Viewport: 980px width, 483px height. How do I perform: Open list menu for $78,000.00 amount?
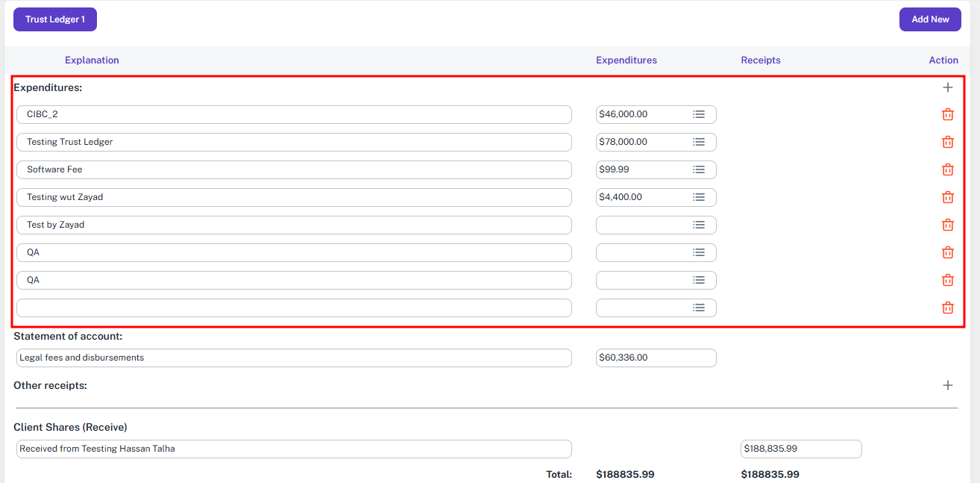(x=699, y=142)
